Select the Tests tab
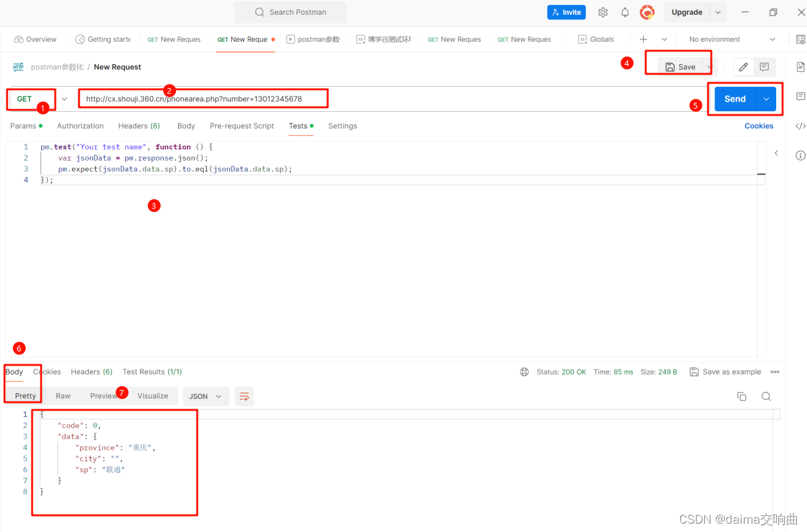Screen dimensions: 807x532 (301, 126)
